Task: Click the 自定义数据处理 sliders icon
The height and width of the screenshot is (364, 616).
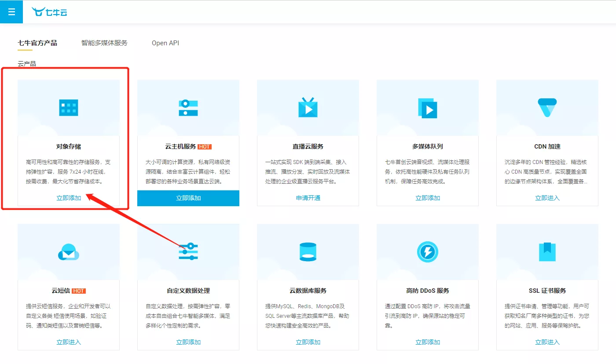Action: [188, 251]
